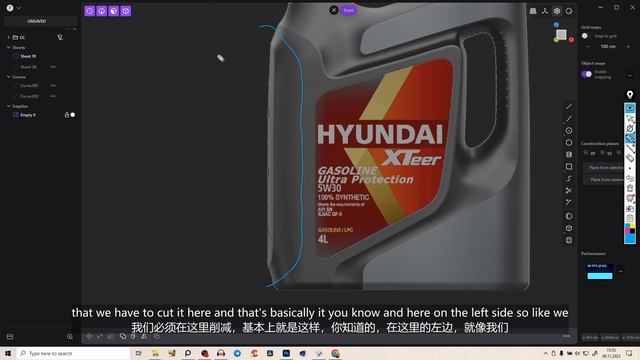Click the three-axis orientation icon in viewport header

coord(545,11)
